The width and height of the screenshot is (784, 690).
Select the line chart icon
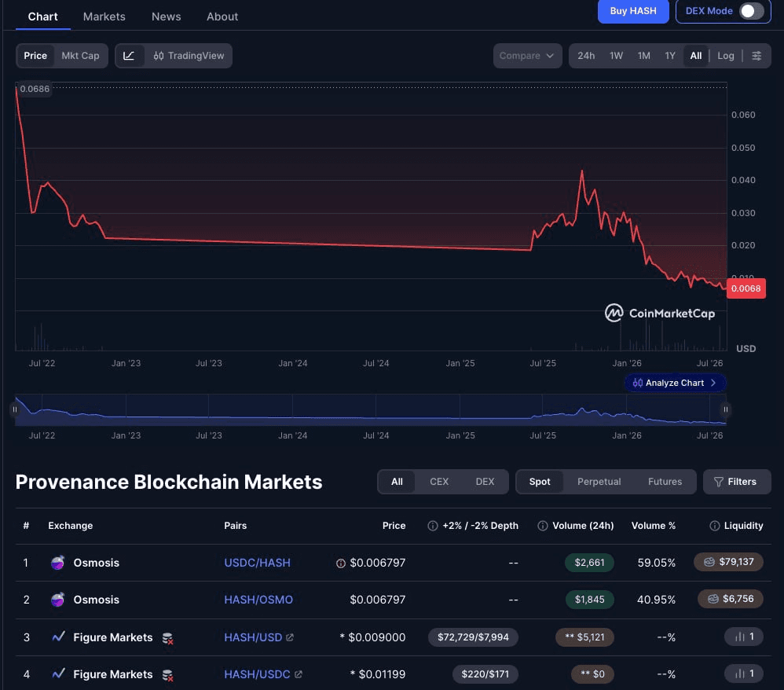129,56
